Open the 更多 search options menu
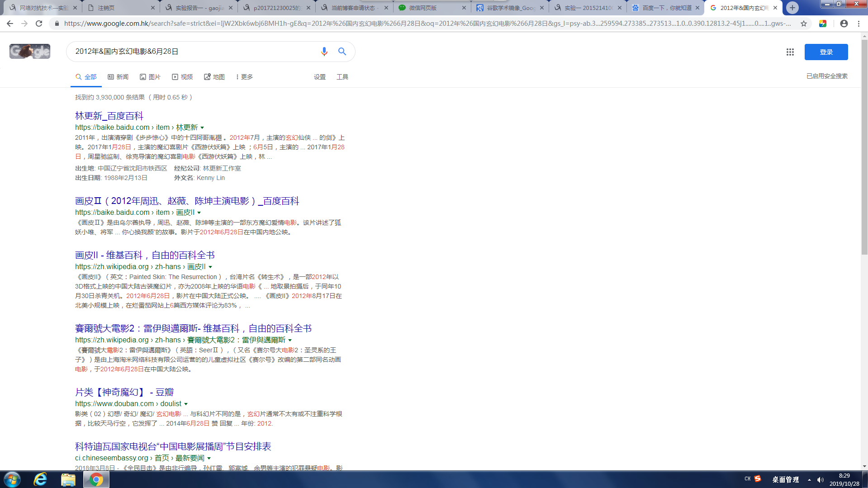The width and height of the screenshot is (868, 488). click(244, 77)
